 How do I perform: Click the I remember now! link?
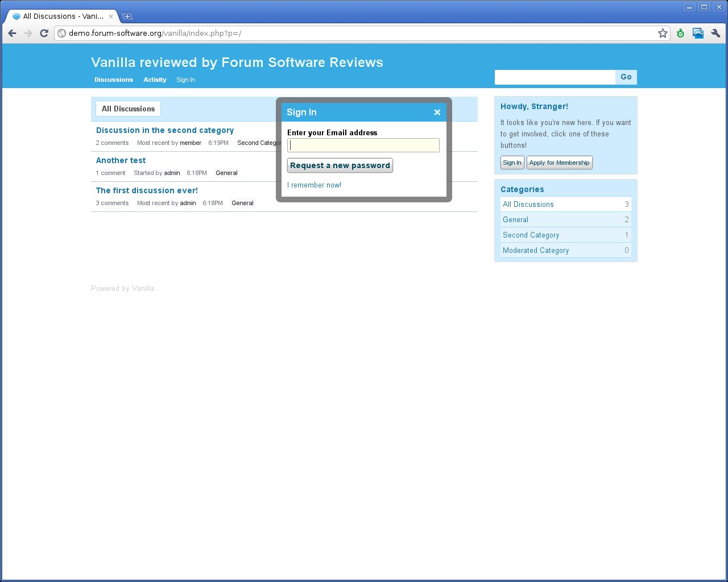(x=314, y=185)
